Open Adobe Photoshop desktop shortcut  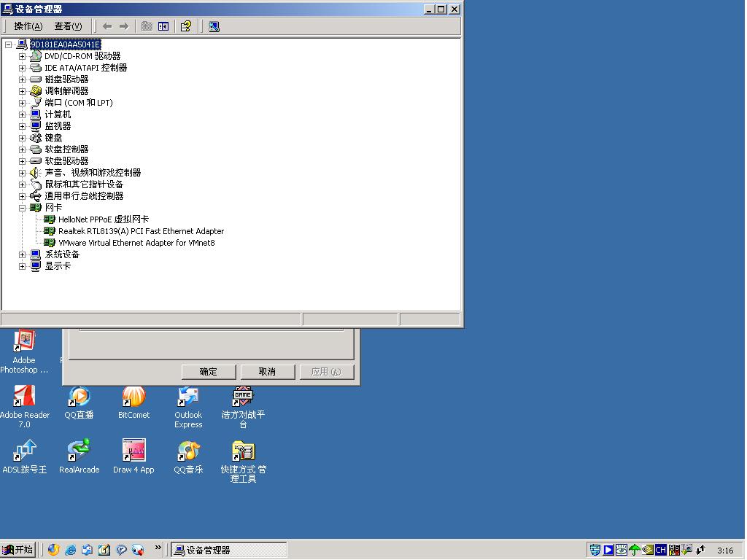point(24,351)
